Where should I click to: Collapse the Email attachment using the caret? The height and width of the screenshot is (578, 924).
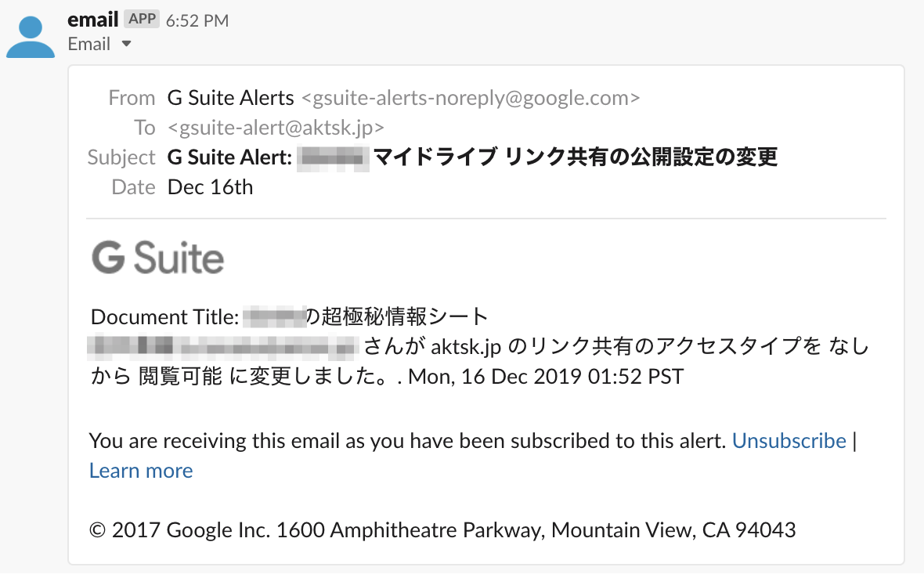coord(126,44)
